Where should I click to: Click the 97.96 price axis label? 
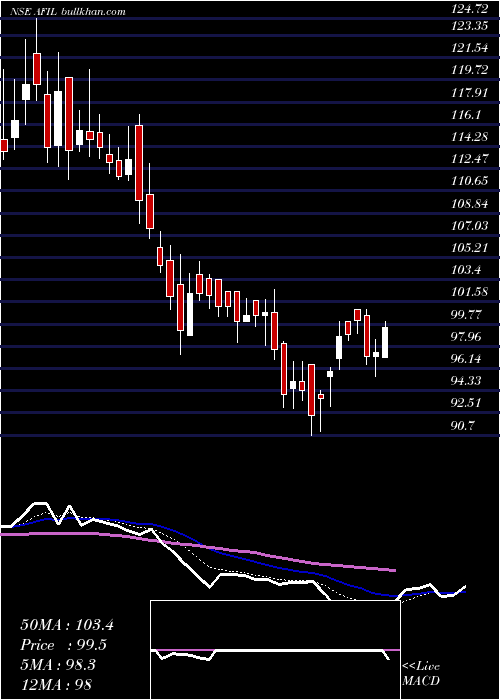(x=467, y=337)
